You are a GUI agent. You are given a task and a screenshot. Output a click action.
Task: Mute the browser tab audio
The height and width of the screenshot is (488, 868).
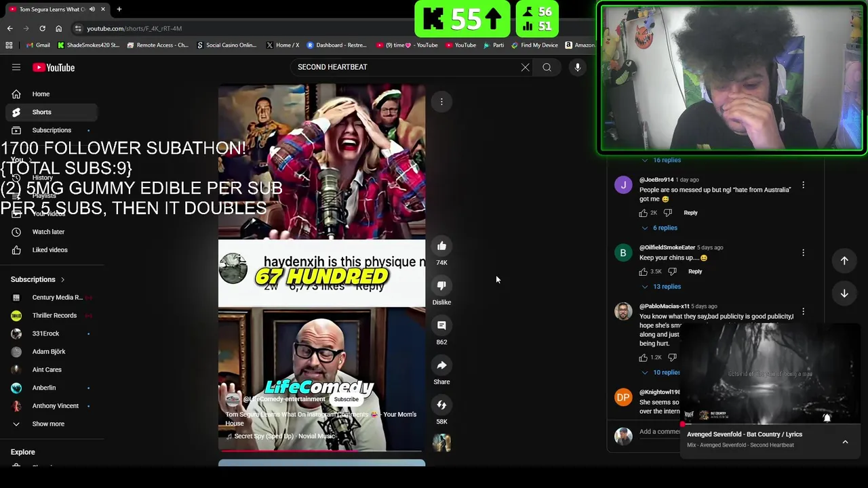92,9
